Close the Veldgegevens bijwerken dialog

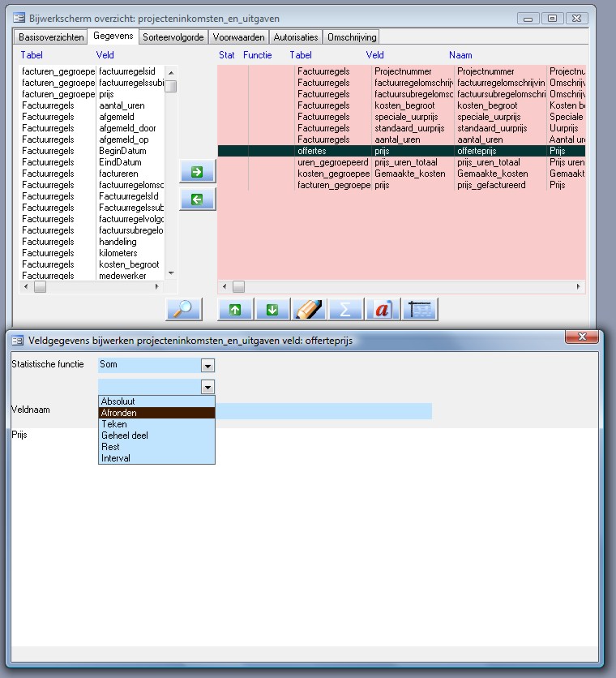click(x=582, y=337)
